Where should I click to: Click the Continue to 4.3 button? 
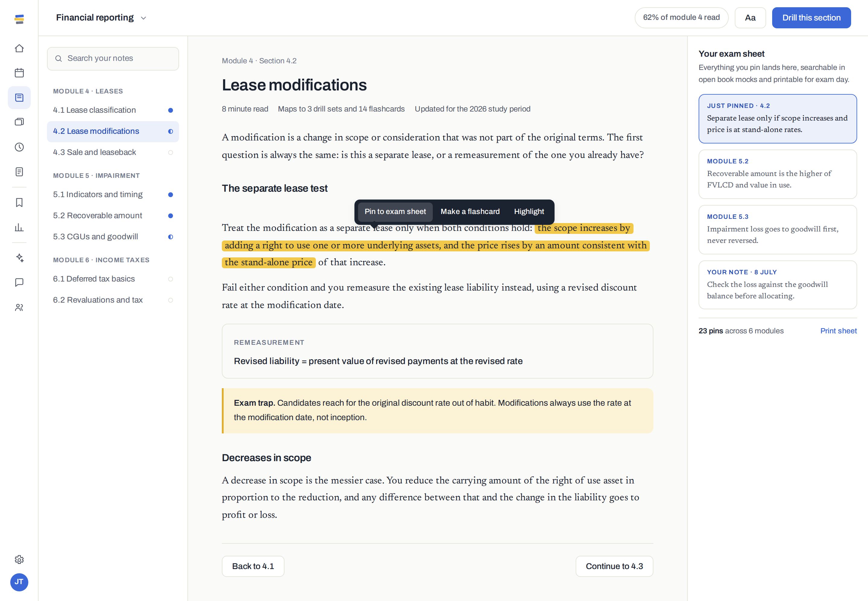click(x=614, y=566)
